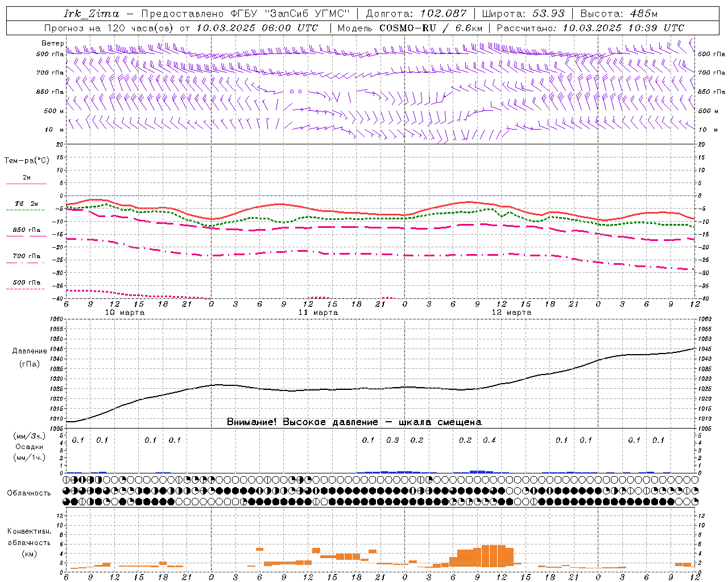Image resolution: width=728 pixels, height=582 pixels.
Task: Click the '500 м' wind level label on left
Action: [x=54, y=111]
